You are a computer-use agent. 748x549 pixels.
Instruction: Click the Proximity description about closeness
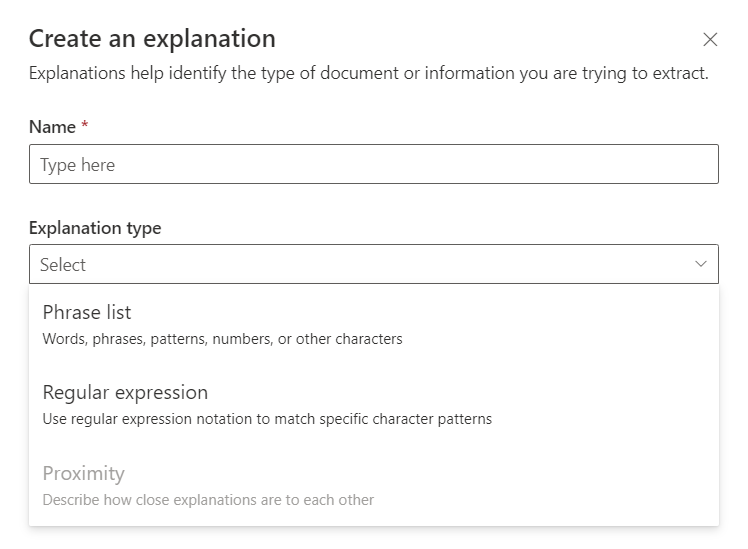(x=208, y=499)
